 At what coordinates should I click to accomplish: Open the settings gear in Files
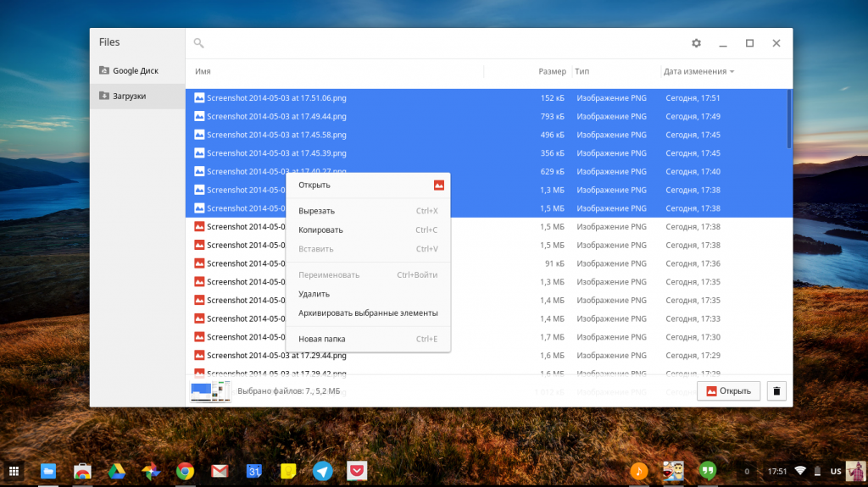pyautogui.click(x=696, y=43)
